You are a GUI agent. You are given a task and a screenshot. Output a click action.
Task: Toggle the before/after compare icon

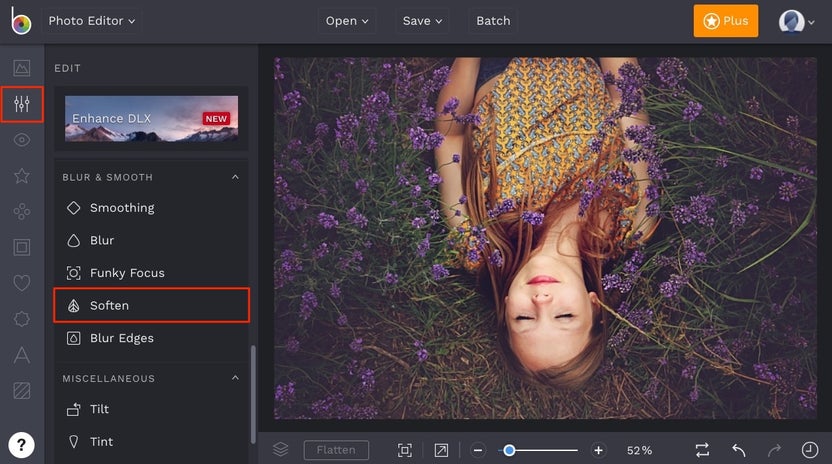tap(702, 450)
